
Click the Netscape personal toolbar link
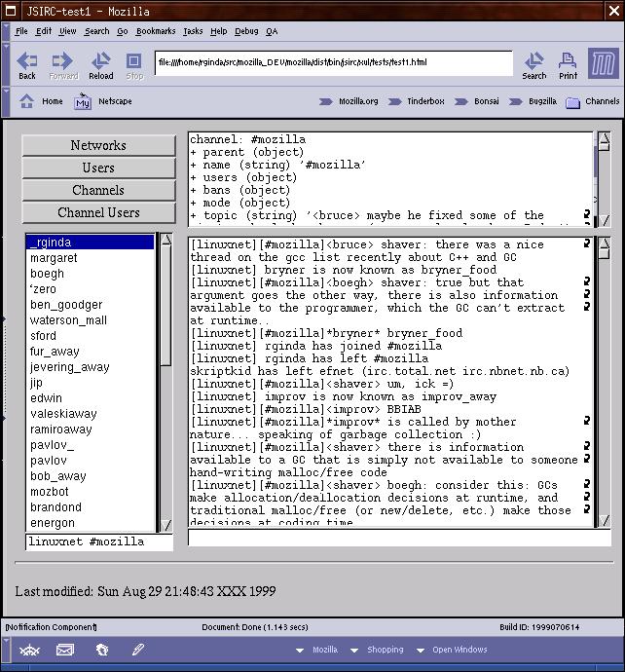tap(115, 101)
